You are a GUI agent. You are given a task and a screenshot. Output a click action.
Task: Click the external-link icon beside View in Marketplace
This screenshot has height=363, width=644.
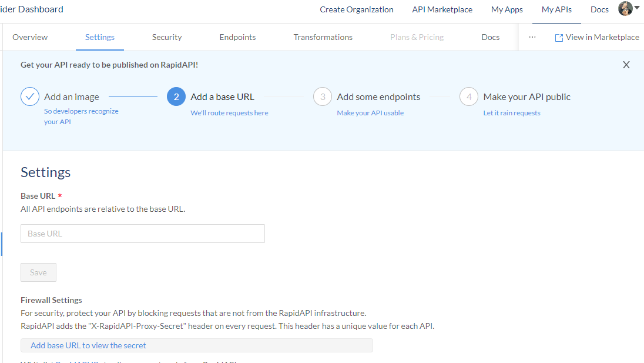click(x=559, y=38)
